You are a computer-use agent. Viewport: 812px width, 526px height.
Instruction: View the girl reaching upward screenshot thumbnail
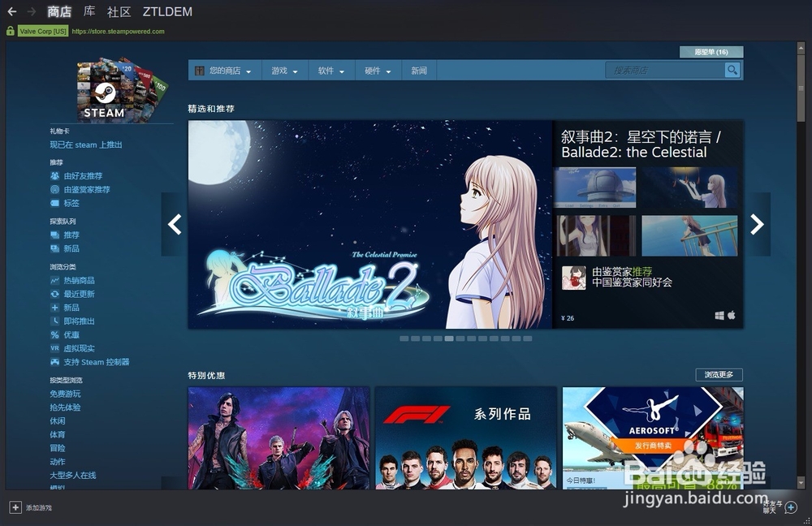[689, 188]
